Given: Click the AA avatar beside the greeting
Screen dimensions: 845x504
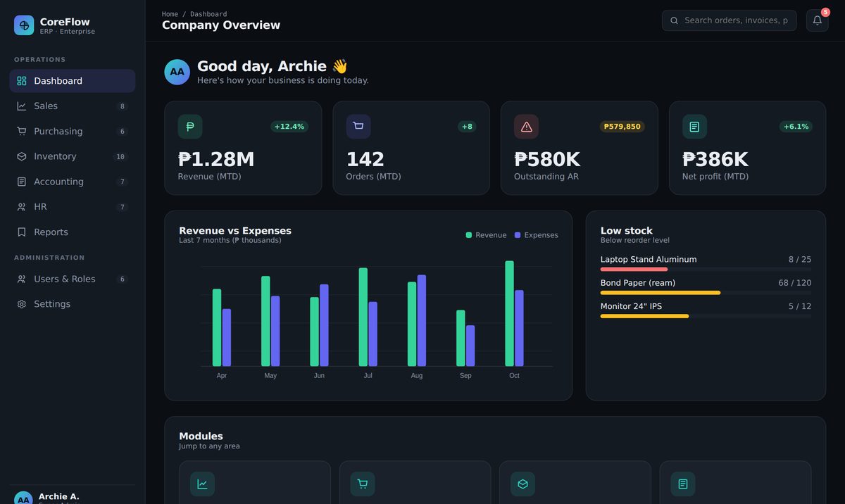Looking at the screenshot, I should point(177,72).
